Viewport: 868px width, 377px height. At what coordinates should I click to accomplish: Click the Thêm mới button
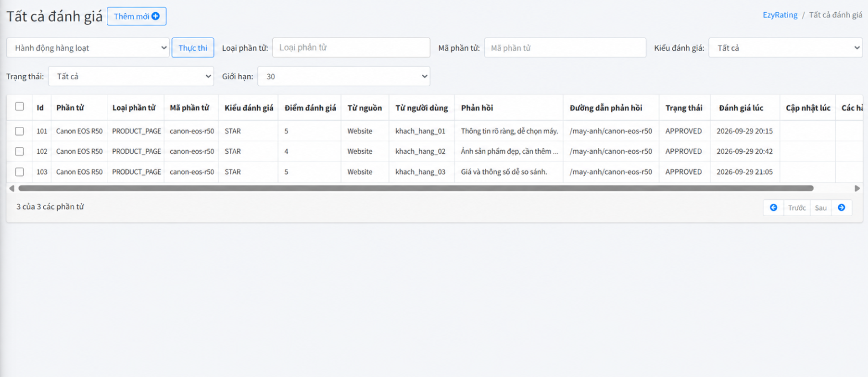[x=136, y=16]
